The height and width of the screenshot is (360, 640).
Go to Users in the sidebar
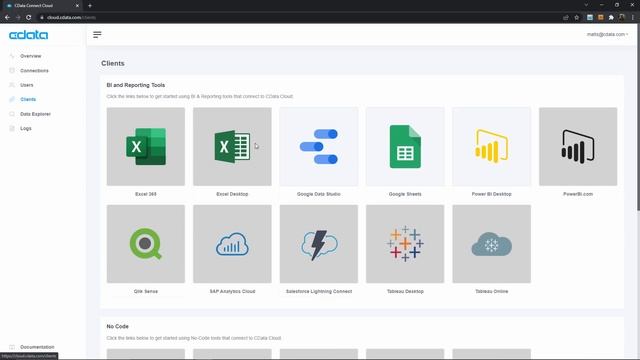(27, 85)
